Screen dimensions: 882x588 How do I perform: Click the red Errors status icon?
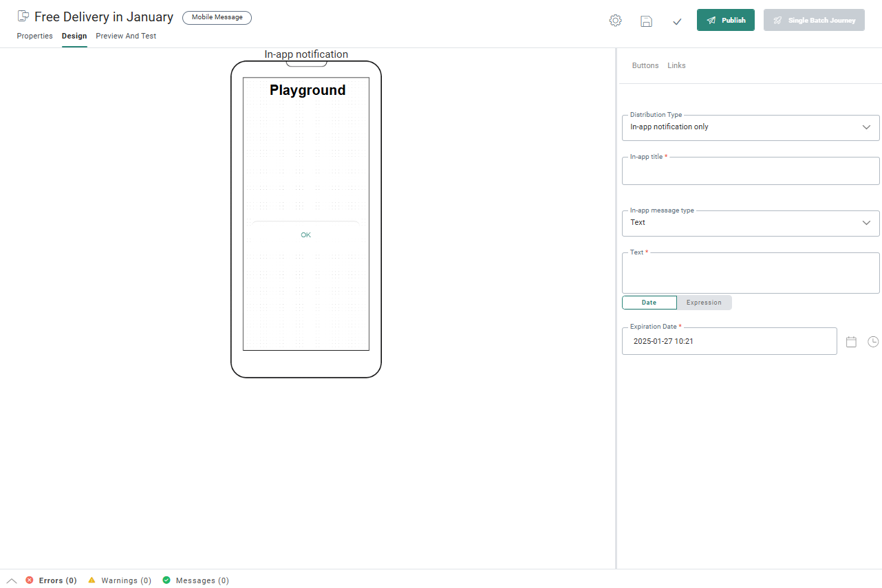point(30,580)
